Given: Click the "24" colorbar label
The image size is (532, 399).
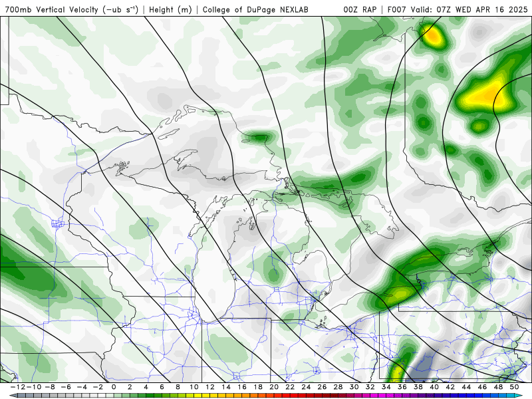Looking at the screenshot, I should [x=306, y=387].
